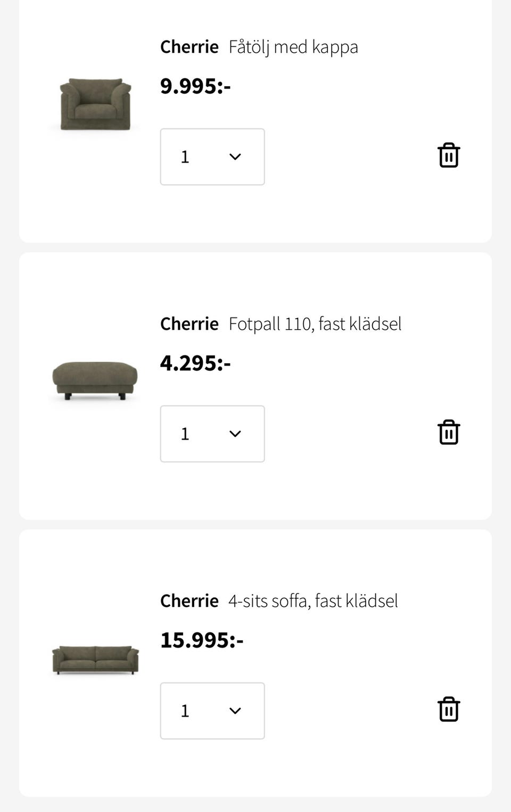
Task: Select the 4.295:- price text
Action: (x=195, y=363)
